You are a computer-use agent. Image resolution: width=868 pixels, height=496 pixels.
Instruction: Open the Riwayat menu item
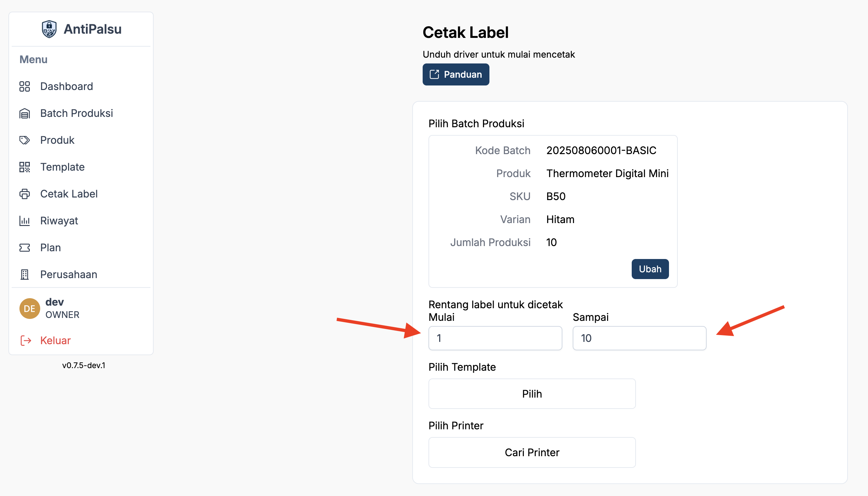pyautogui.click(x=59, y=221)
